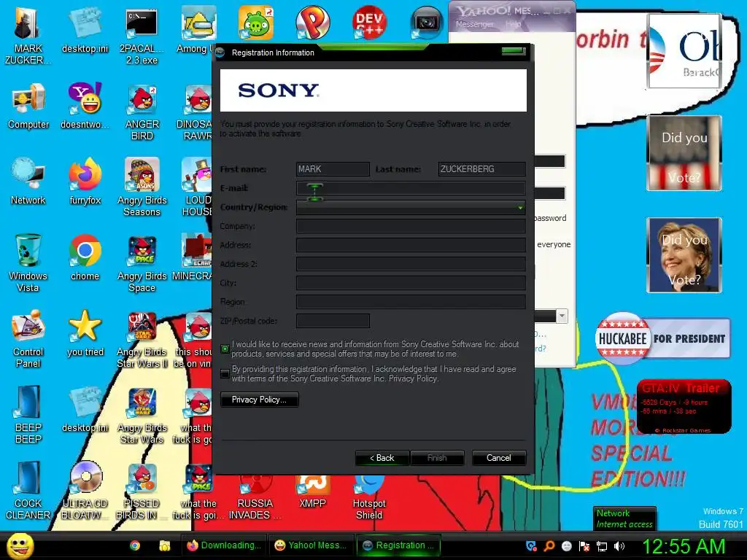Click the Chrome icon in the taskbar

coord(135,545)
